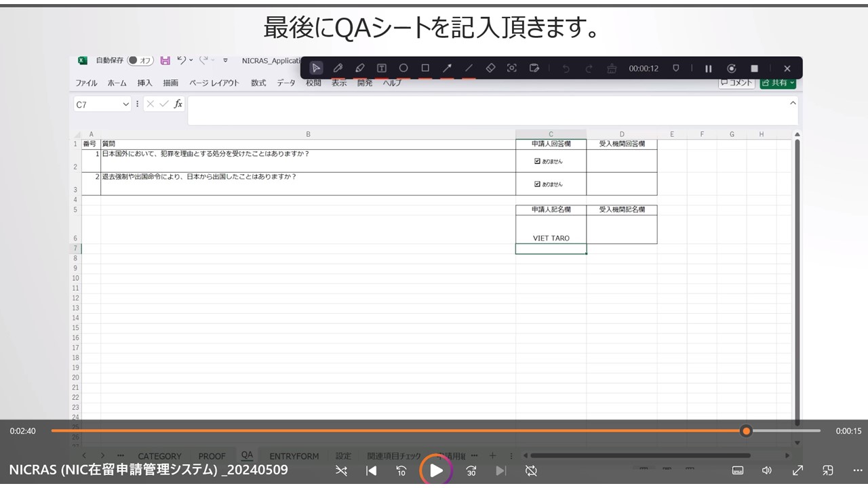Switch to the ENTRYFORM sheet tab
Image resolution: width=868 pixels, height=488 pixels.
pos(294,455)
